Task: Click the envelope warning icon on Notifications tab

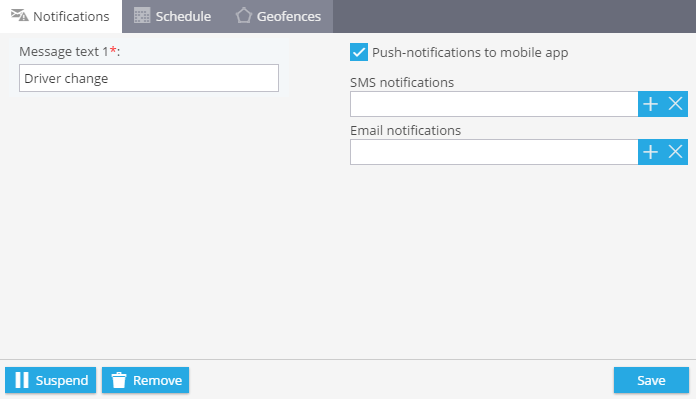Action: (20, 16)
